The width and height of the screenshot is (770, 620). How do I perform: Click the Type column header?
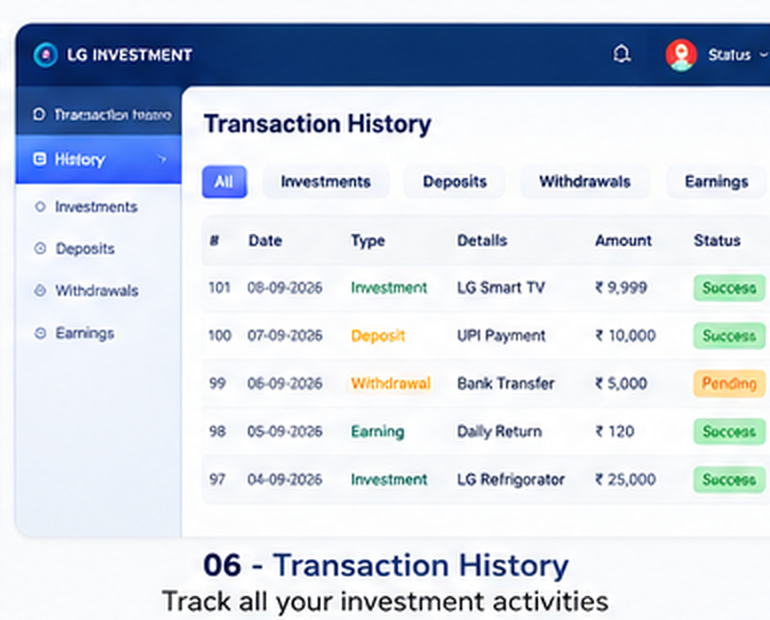(368, 241)
